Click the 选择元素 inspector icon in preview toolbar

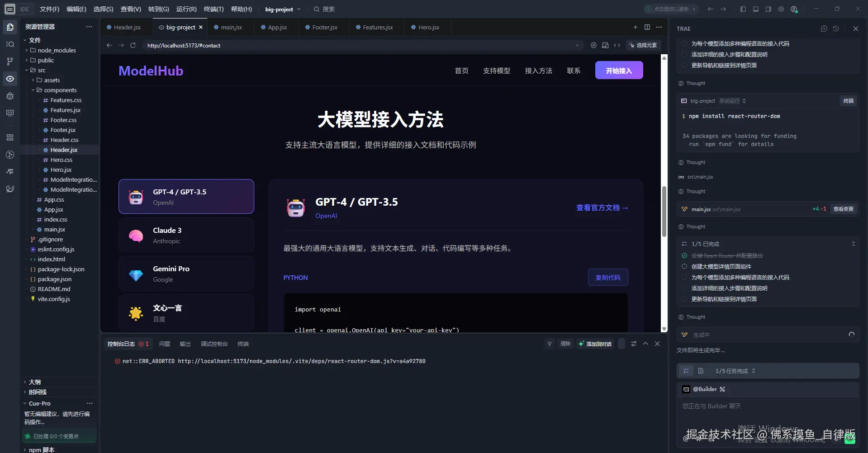click(632, 45)
